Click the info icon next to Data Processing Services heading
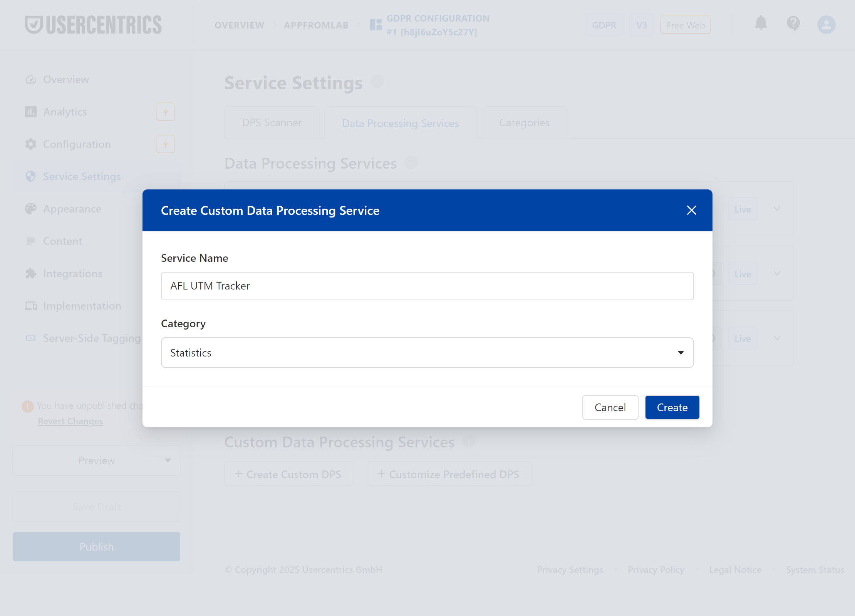This screenshot has width=855, height=616. coord(411,162)
